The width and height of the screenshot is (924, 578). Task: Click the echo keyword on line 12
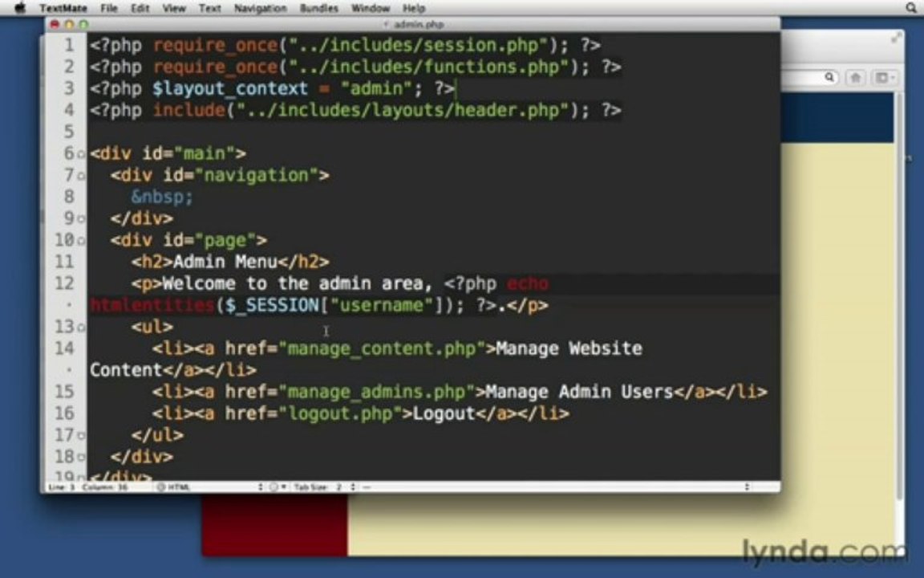click(528, 283)
